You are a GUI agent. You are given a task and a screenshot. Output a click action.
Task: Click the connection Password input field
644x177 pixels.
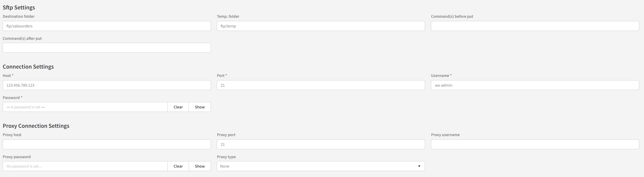pyautogui.click(x=85, y=107)
